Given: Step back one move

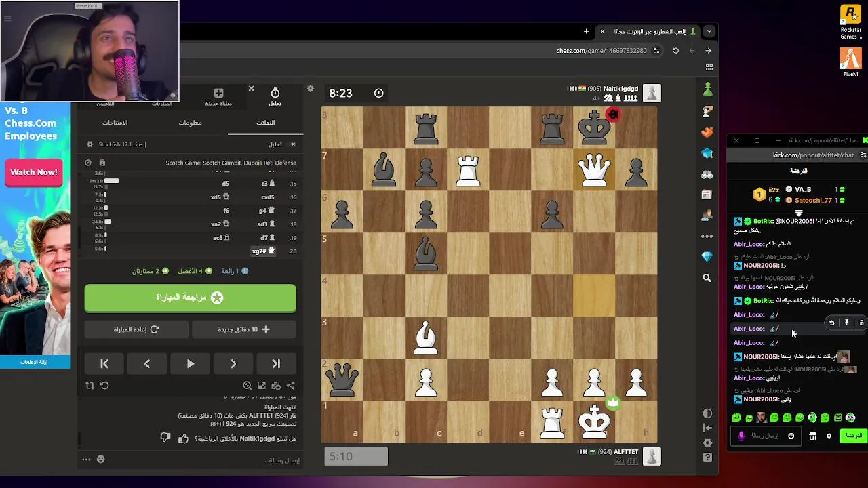Looking at the screenshot, I should click(x=147, y=364).
